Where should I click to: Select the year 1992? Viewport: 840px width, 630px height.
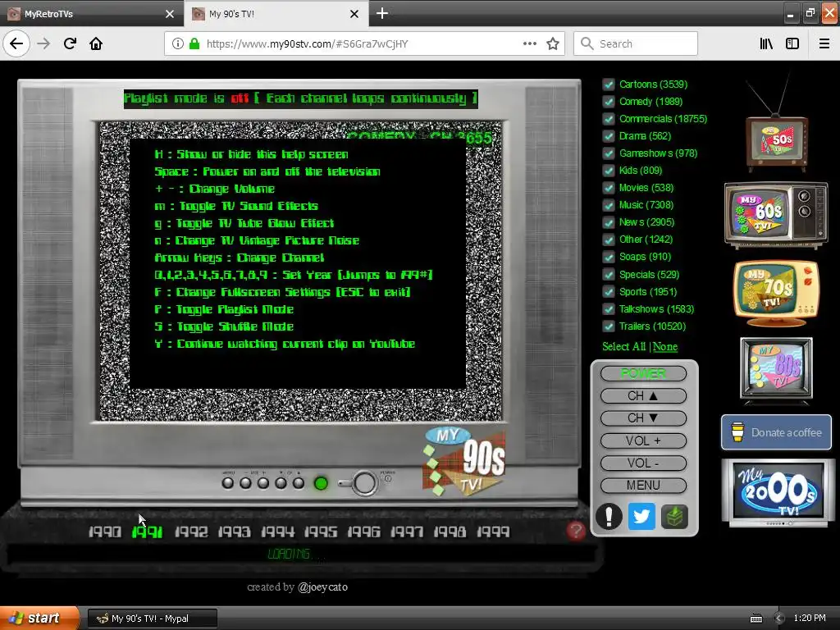point(191,532)
